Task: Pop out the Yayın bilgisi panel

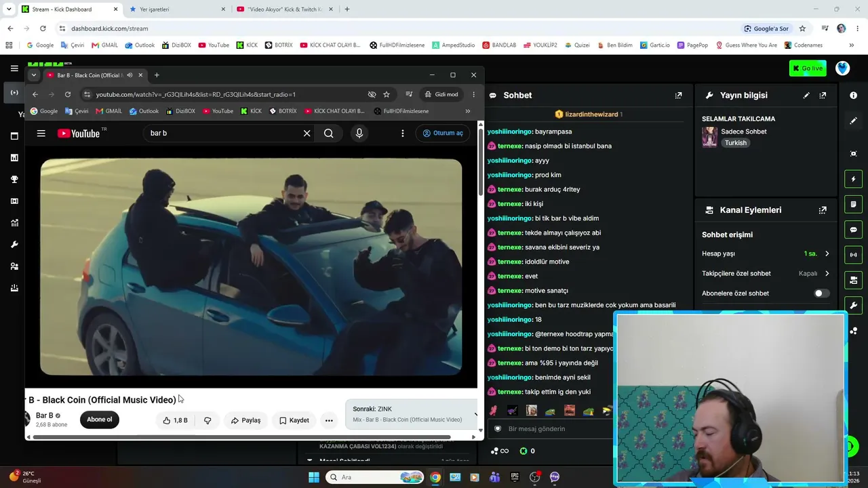Action: 823,96
